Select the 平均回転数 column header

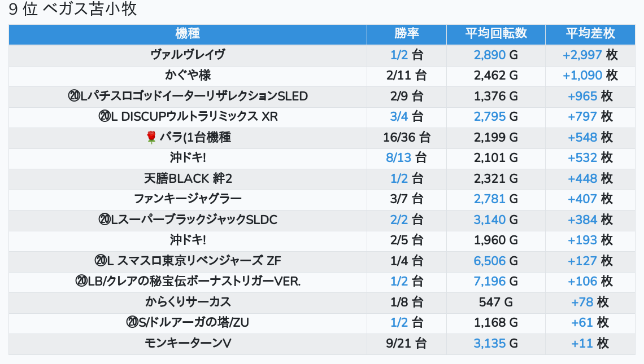click(x=496, y=34)
